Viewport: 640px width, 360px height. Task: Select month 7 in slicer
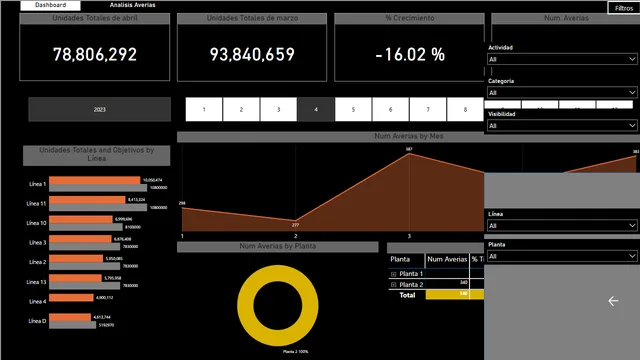428,109
